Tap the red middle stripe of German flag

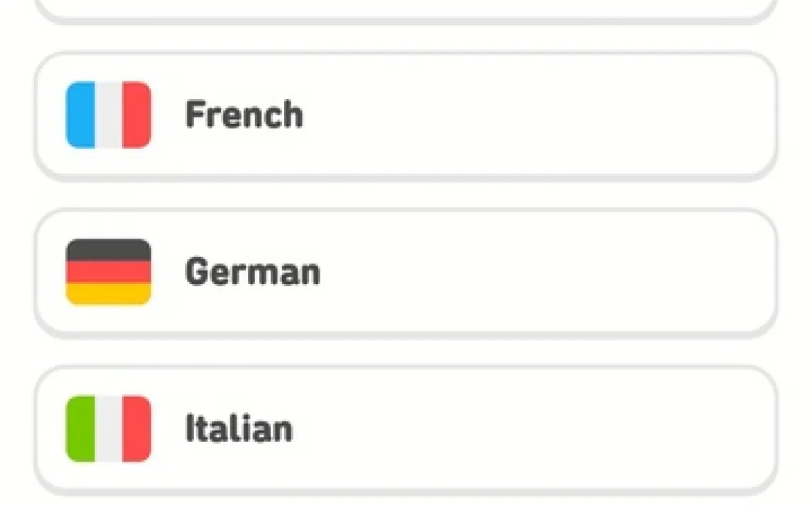108,272
